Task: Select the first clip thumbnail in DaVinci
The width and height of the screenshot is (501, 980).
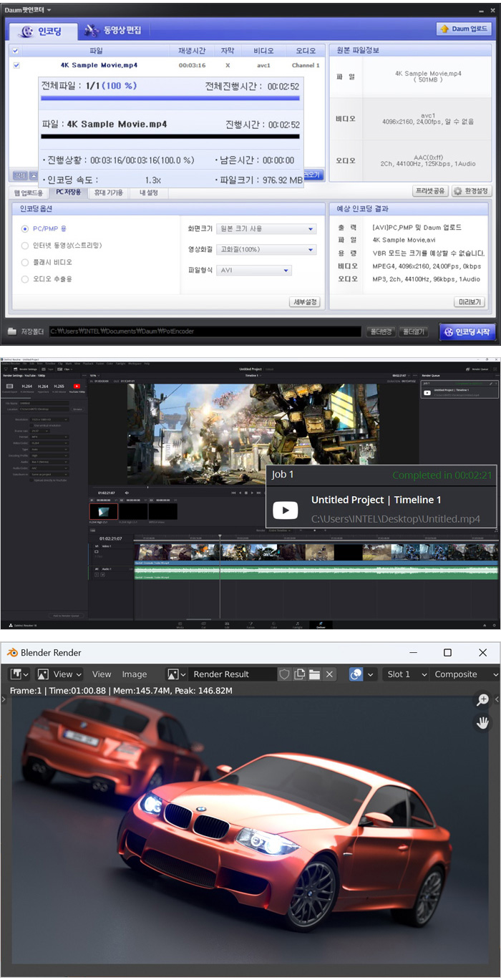Action: point(103,511)
